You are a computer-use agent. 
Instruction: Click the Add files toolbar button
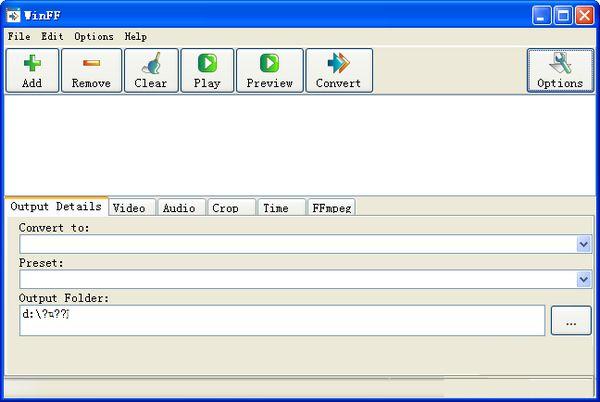pyautogui.click(x=33, y=71)
